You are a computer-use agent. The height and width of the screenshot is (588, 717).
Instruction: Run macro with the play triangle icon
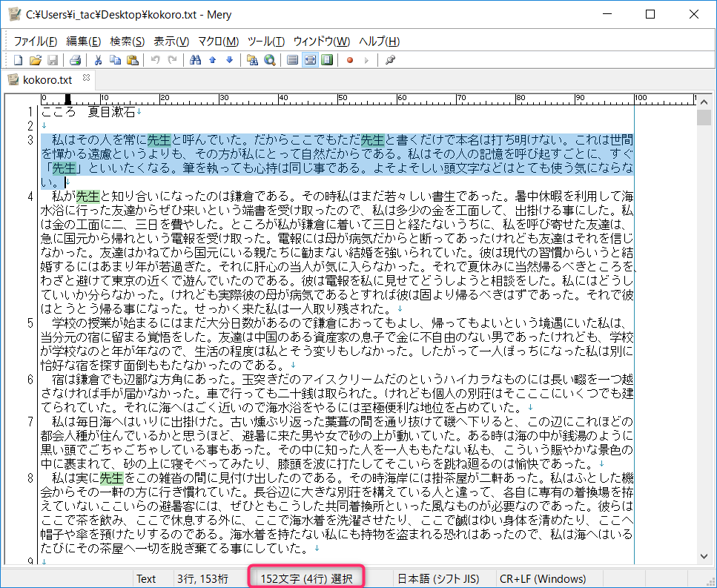366,60
